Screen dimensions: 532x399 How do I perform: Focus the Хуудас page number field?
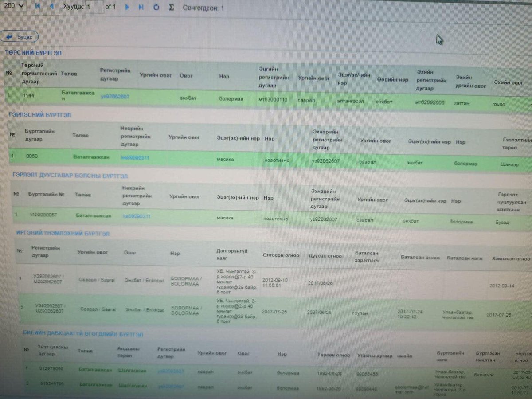95,7
